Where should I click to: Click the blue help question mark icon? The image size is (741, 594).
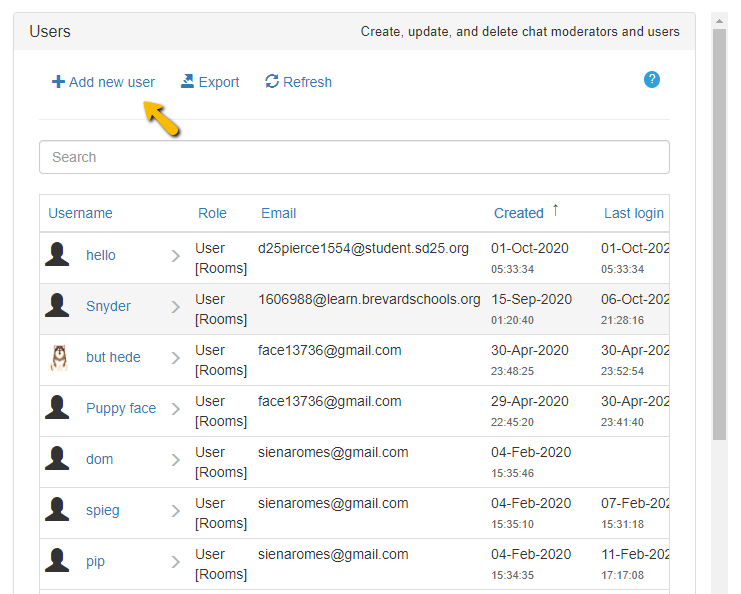pyautogui.click(x=652, y=79)
